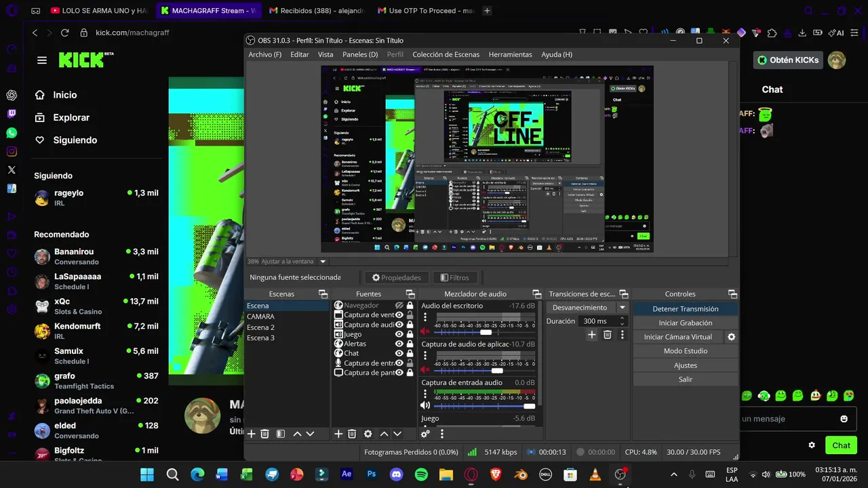Remove selected source with Fuentes trash icon
Screen dimensions: 868x488
(x=352, y=434)
